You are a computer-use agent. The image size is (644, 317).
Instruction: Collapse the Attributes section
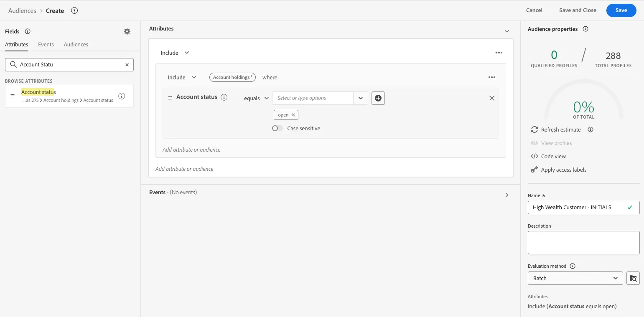pos(507,31)
